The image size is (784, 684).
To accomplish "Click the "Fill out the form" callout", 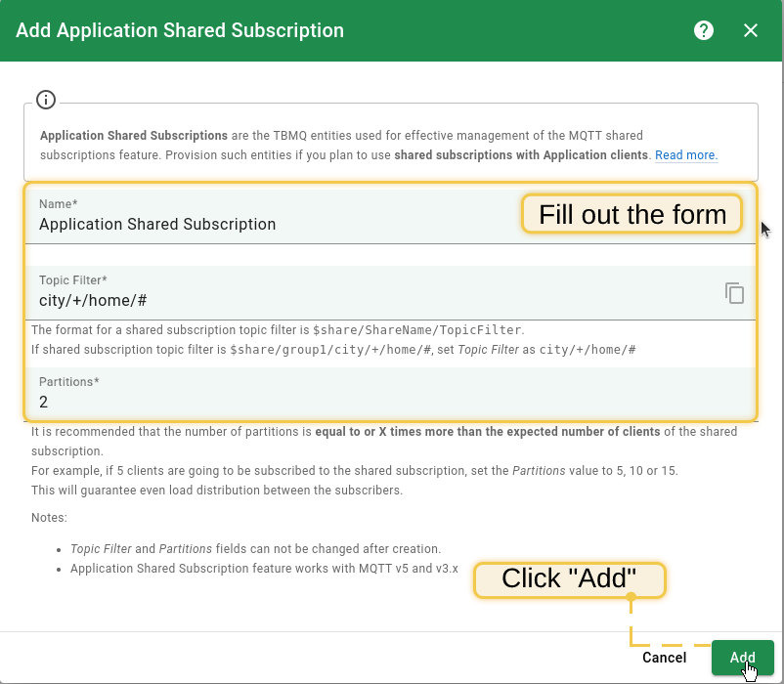I will click(631, 214).
